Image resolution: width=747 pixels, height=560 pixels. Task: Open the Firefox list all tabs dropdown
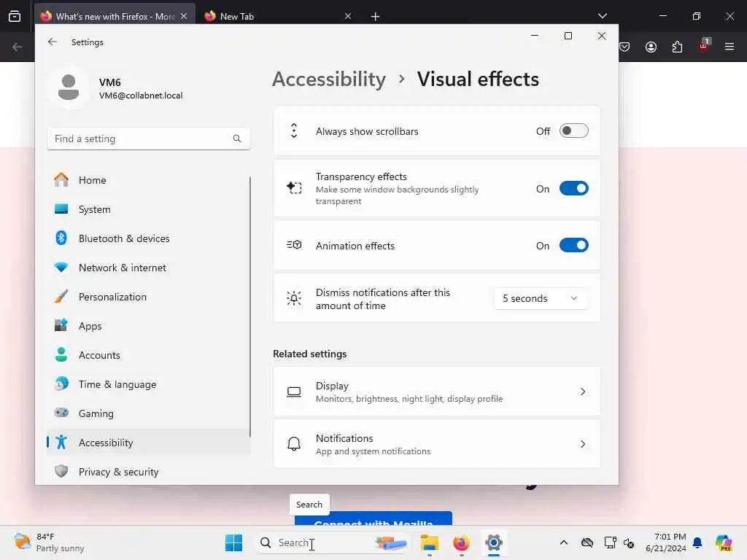602,16
